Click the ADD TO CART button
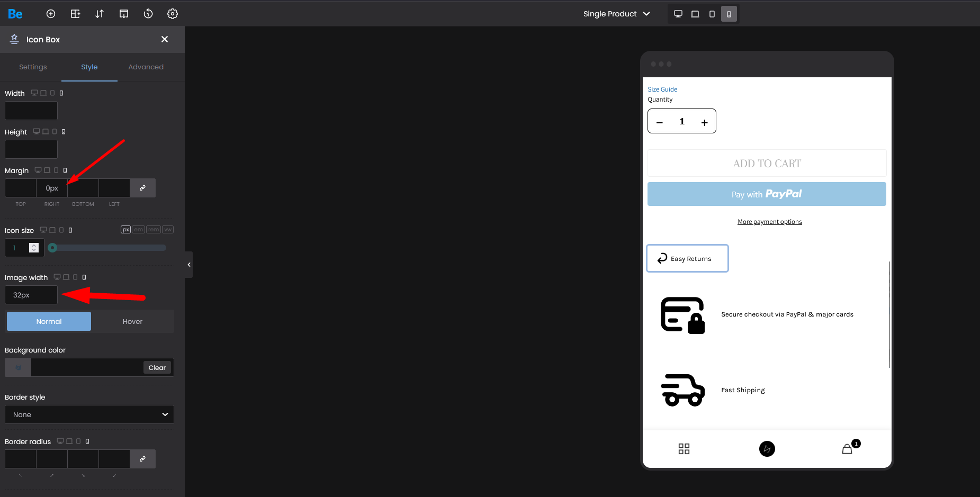 (x=767, y=164)
